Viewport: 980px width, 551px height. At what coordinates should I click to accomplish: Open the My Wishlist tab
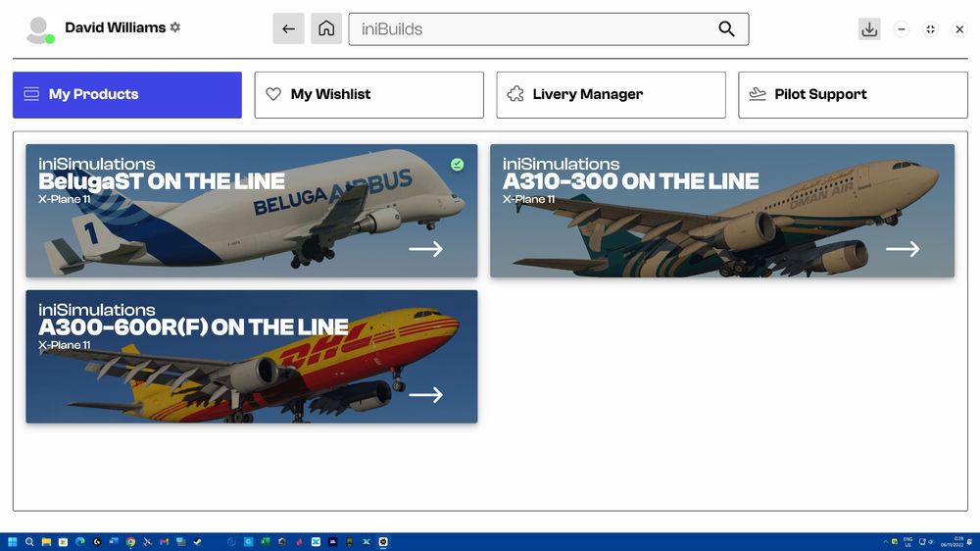pyautogui.click(x=368, y=95)
